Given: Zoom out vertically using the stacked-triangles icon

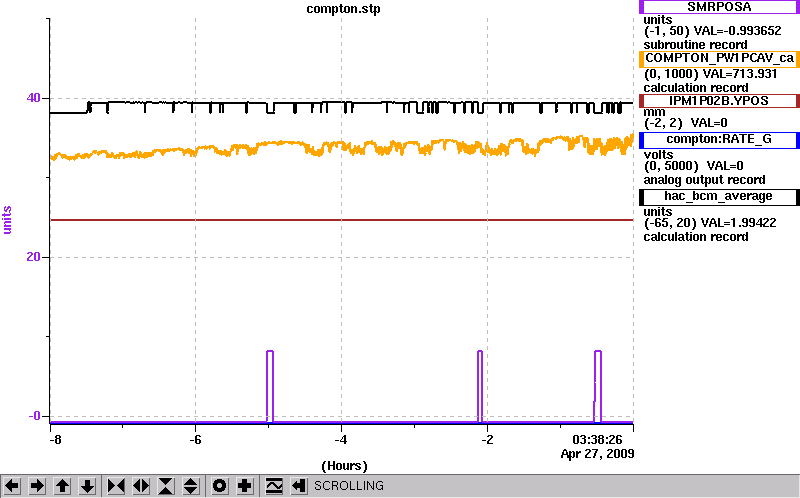Looking at the screenshot, I should [191, 486].
